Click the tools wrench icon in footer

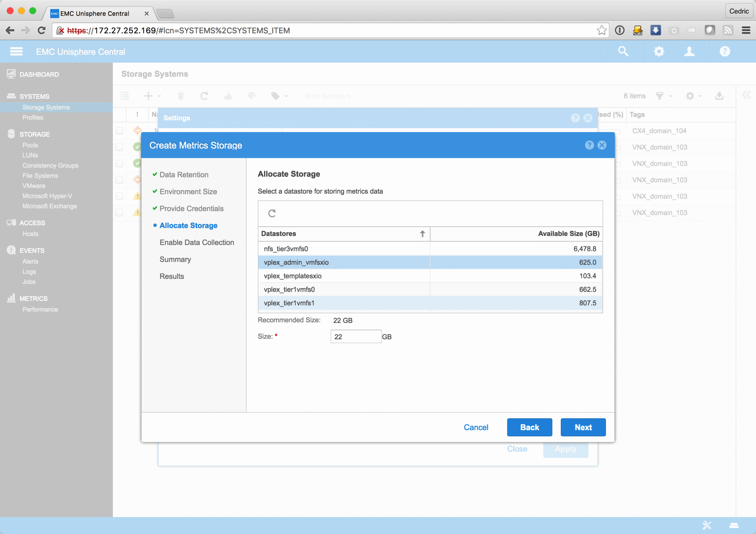point(707,525)
